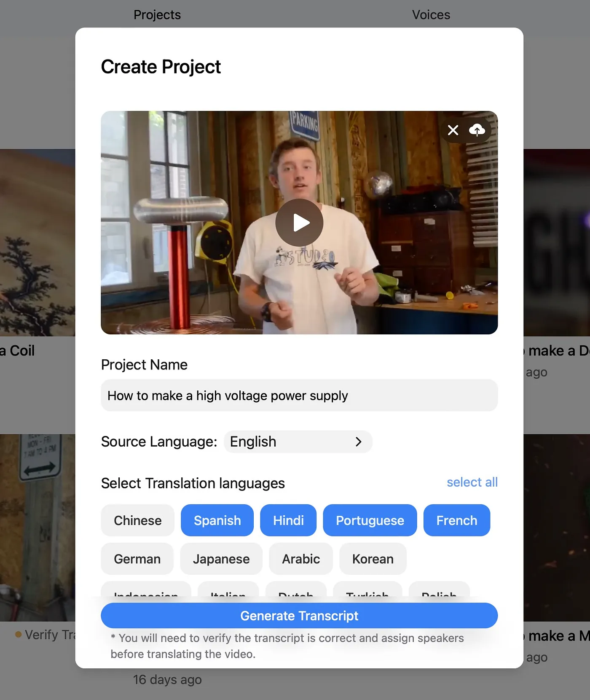This screenshot has height=700, width=590.
Task: Click the Create Project heading
Action: 161,67
